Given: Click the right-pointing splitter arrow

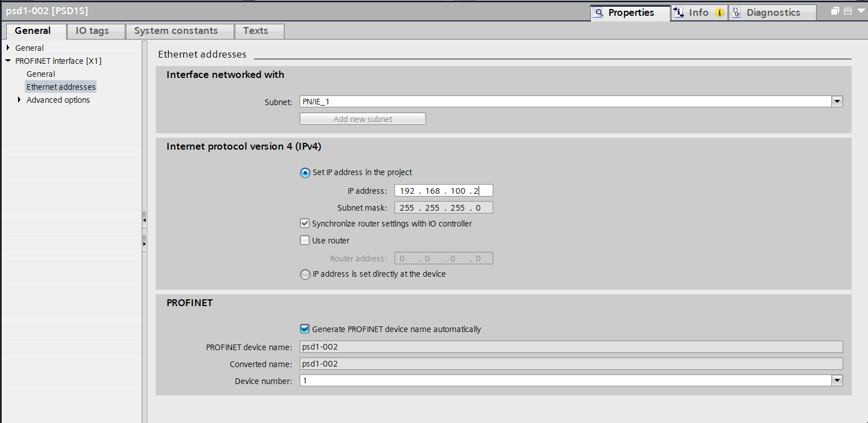Looking at the screenshot, I should click(x=144, y=243).
